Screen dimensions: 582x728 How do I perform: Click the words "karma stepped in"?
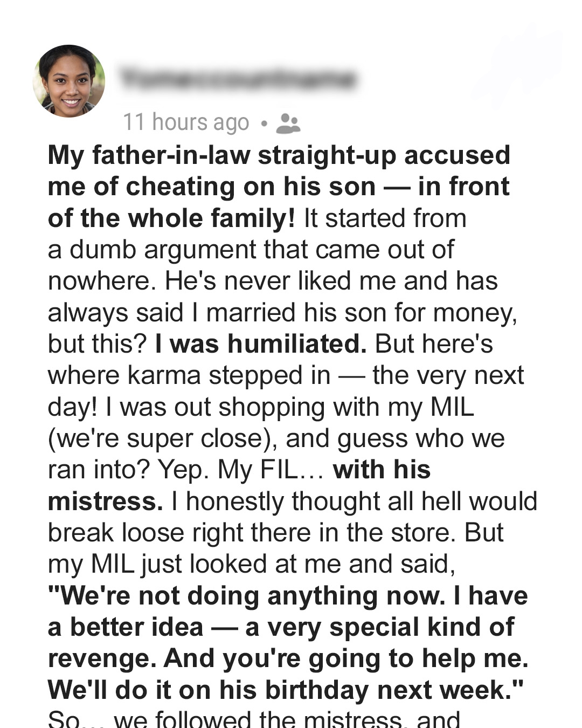tap(228, 375)
